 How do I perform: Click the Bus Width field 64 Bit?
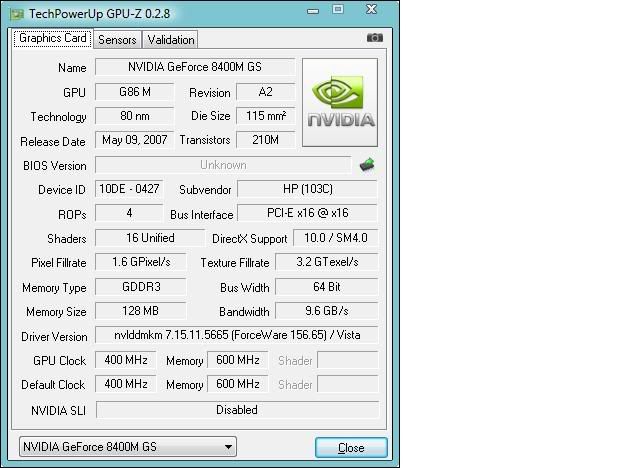pyautogui.click(x=327, y=287)
